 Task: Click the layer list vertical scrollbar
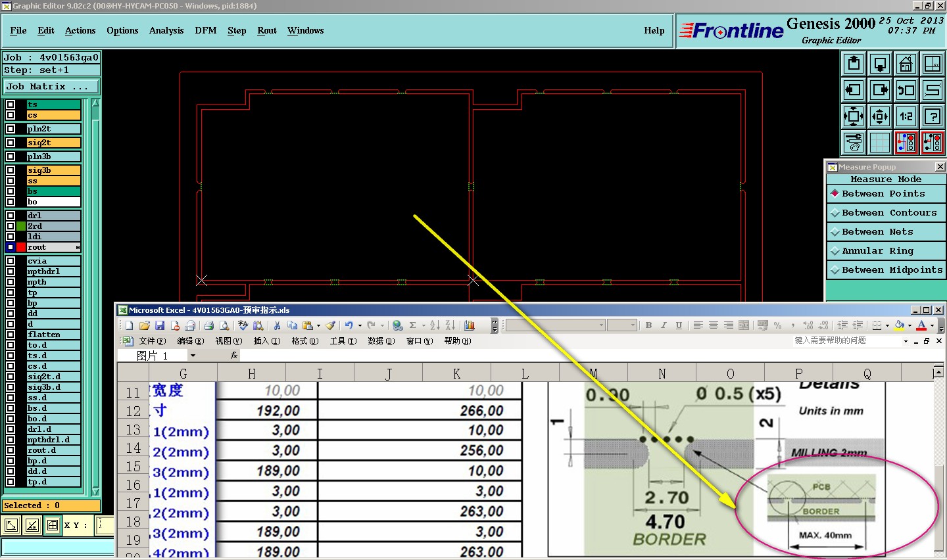tap(95, 297)
